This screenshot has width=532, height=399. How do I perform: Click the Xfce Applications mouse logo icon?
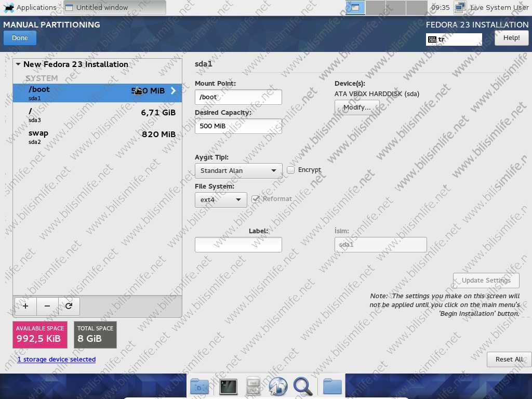(x=9, y=7)
